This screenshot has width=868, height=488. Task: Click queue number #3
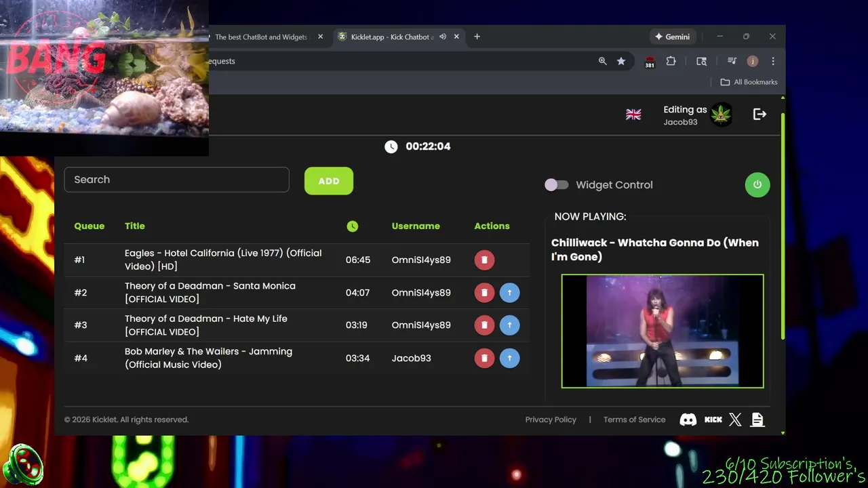coord(81,325)
